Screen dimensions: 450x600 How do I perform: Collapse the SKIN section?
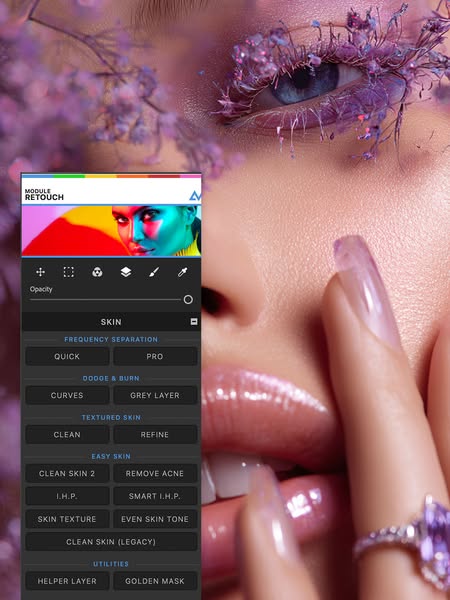point(194,321)
